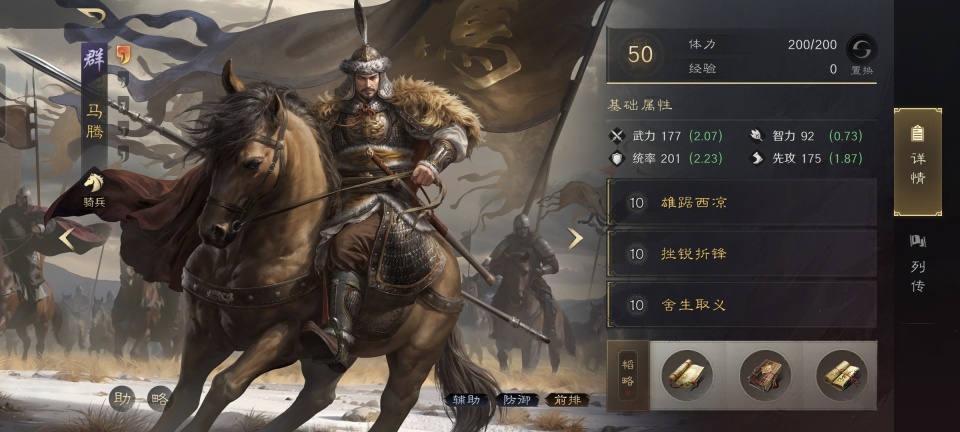Viewport: 960px width, 432px height.
Task: Open the 舍生取义 skill entry
Action: pos(741,305)
